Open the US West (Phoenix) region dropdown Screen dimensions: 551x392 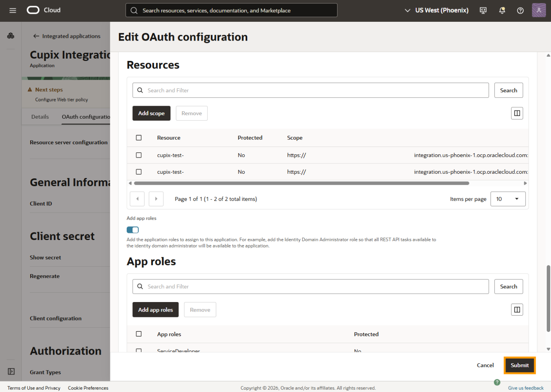(437, 10)
